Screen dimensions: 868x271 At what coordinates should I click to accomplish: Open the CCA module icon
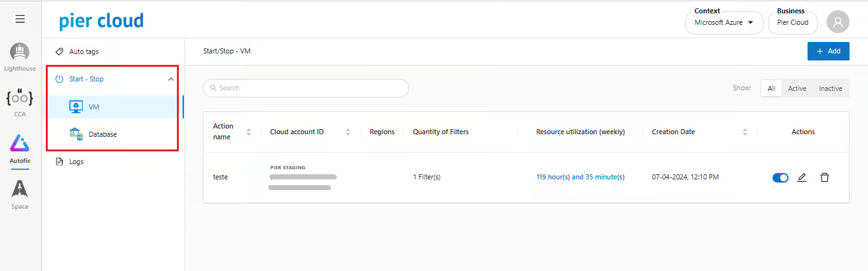[x=20, y=99]
